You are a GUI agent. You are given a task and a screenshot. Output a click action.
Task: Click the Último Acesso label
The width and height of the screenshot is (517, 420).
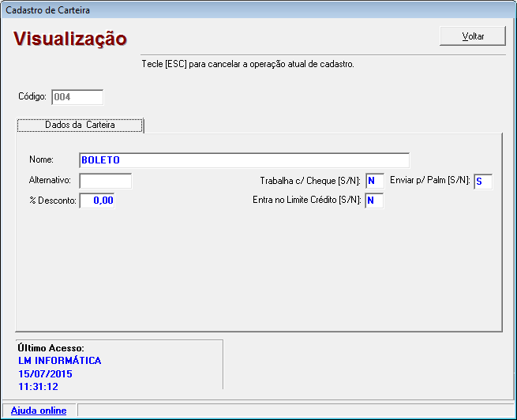click(51, 348)
